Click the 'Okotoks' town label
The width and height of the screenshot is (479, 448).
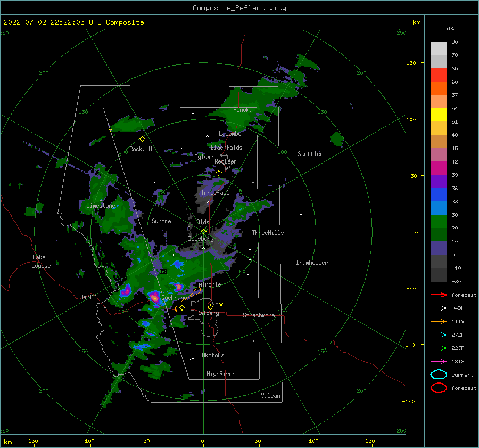[x=213, y=355]
